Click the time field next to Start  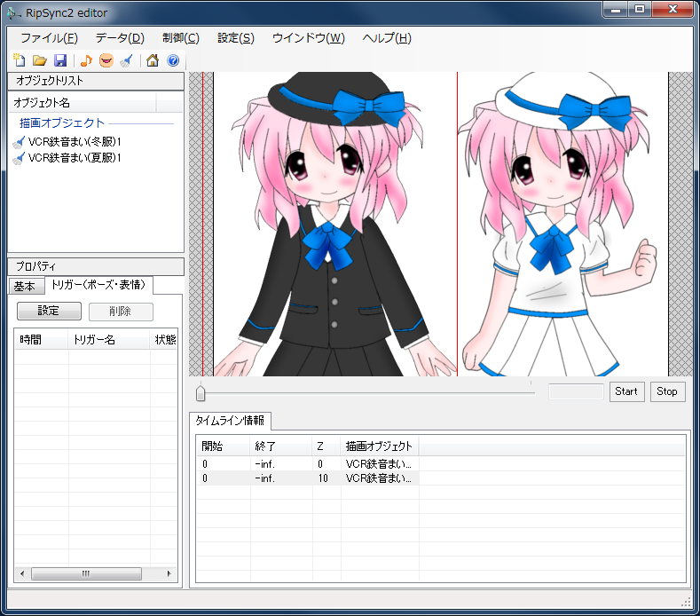(576, 391)
